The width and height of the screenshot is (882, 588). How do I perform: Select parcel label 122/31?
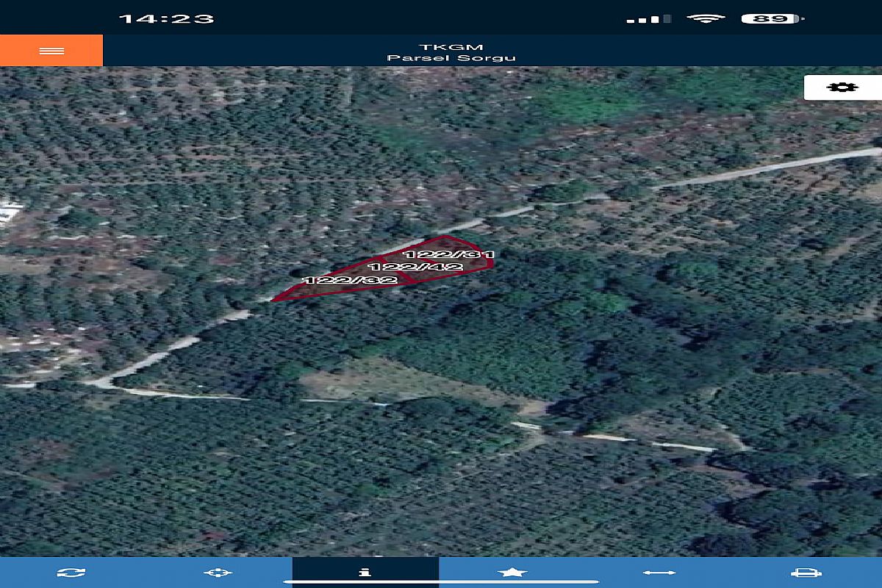click(459, 254)
